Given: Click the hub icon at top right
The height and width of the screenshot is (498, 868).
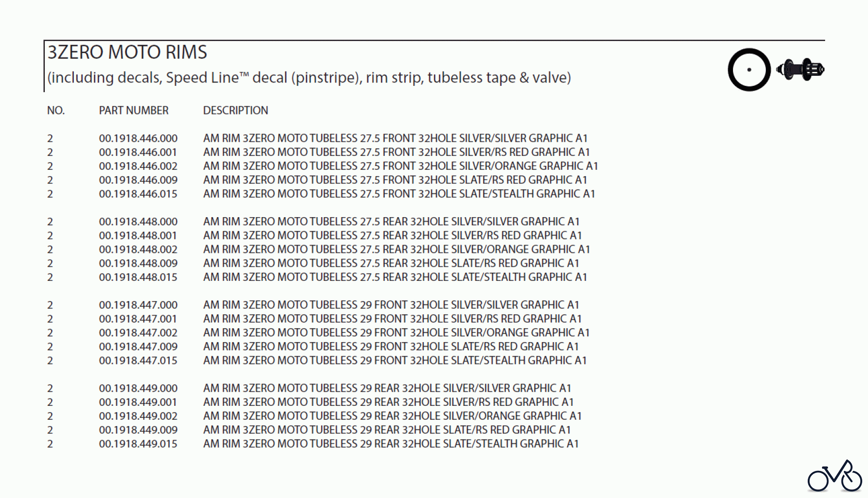Looking at the screenshot, I should coord(800,69).
